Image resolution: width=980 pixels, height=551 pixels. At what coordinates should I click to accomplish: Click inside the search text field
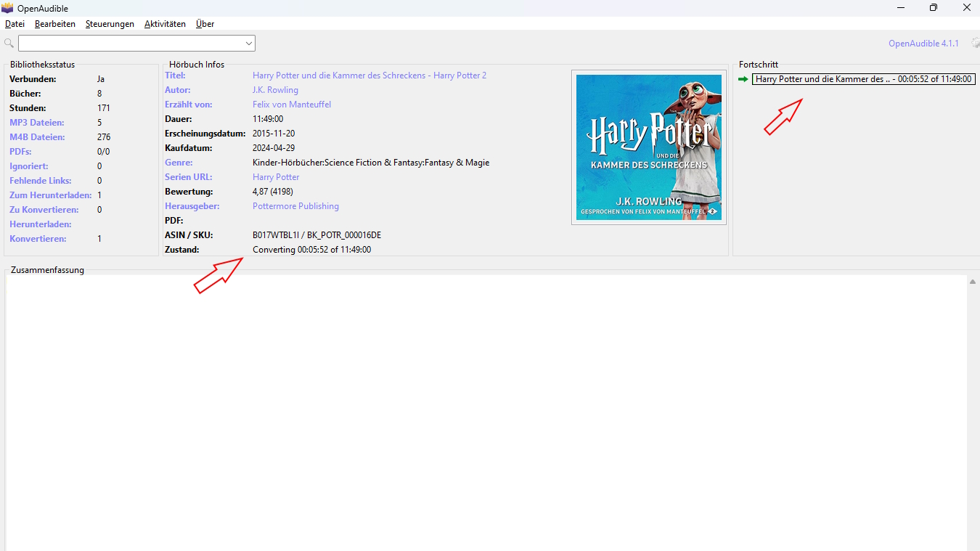click(131, 44)
